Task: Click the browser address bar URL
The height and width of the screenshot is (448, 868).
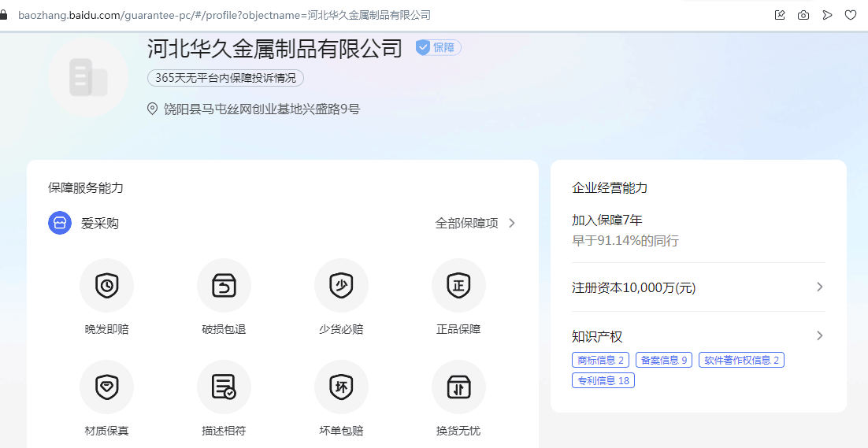Action: click(x=224, y=15)
